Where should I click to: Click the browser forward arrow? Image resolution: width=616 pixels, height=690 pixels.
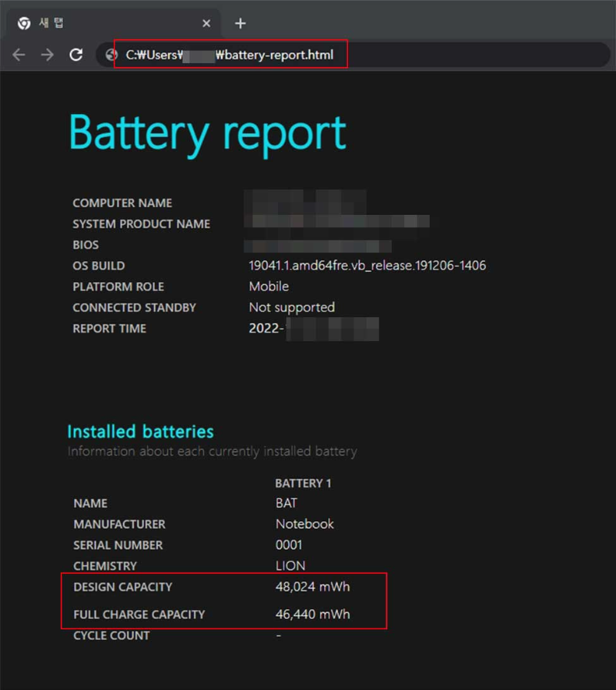(47, 55)
